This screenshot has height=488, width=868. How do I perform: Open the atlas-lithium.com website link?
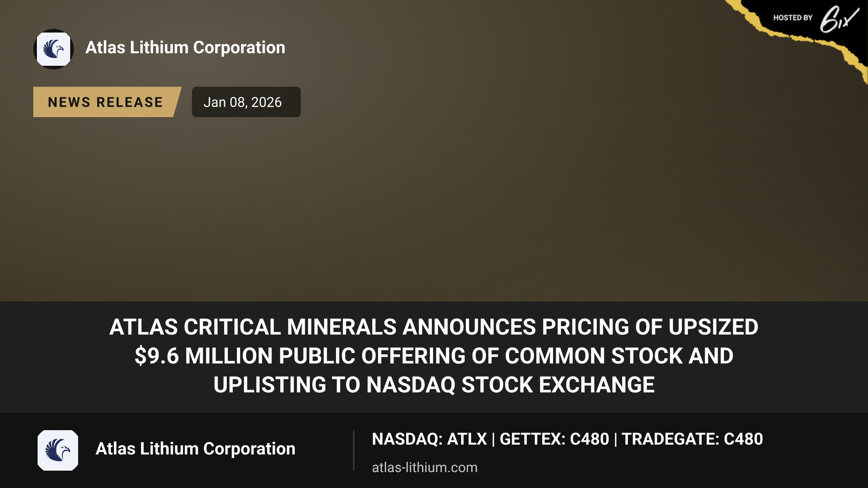pos(425,467)
